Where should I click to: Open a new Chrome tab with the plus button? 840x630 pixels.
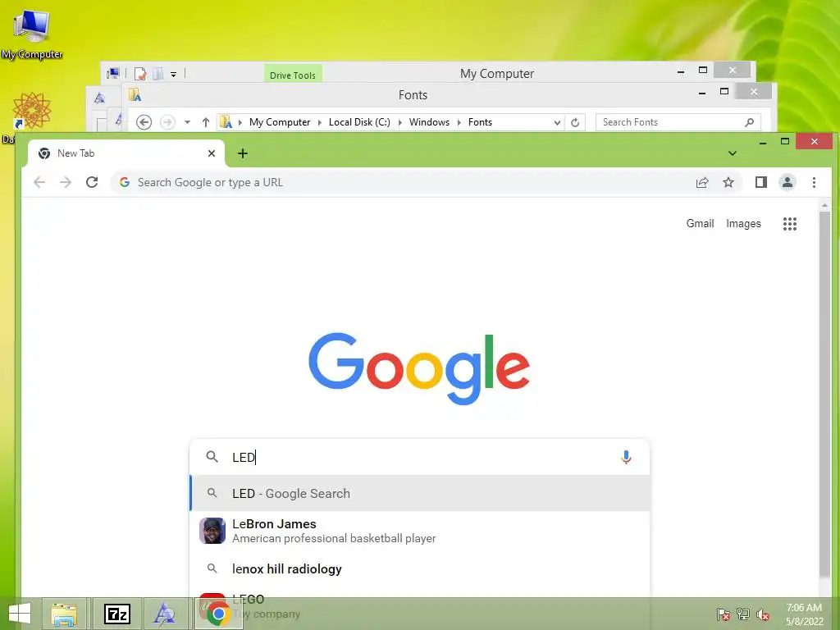click(243, 153)
